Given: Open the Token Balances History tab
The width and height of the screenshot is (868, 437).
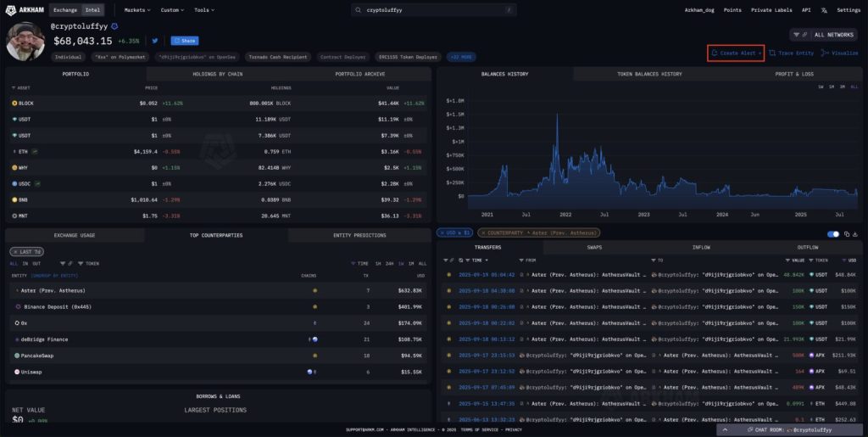Looking at the screenshot, I should point(649,74).
